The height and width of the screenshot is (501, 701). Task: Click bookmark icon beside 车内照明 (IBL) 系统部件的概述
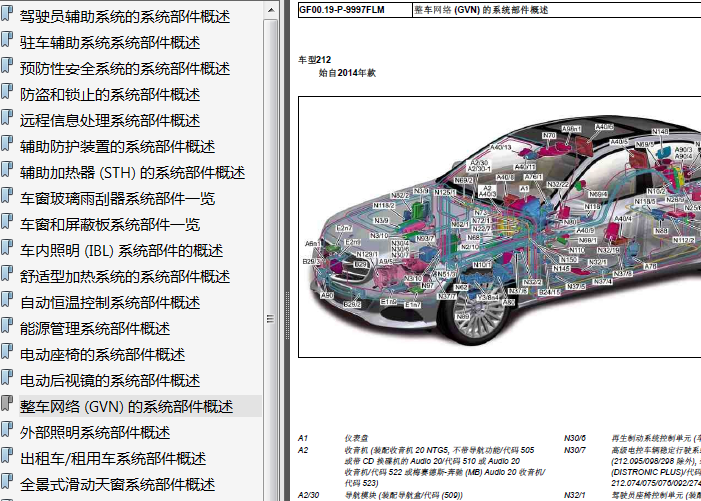pyautogui.click(x=7, y=247)
